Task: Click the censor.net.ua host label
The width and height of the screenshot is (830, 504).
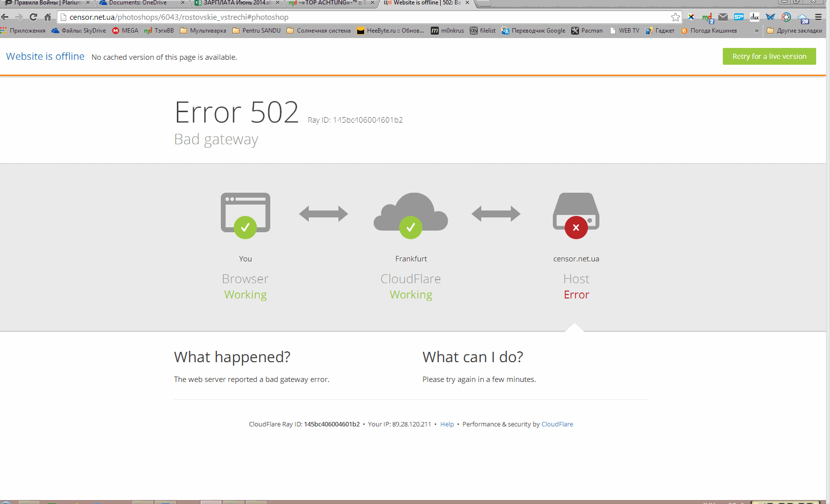Action: point(576,259)
